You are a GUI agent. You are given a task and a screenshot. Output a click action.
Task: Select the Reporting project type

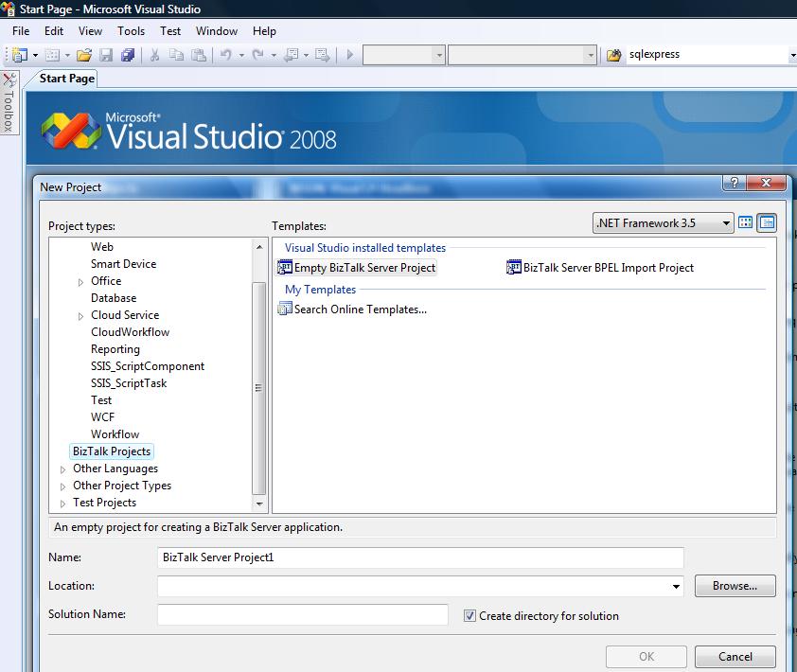[115, 349]
